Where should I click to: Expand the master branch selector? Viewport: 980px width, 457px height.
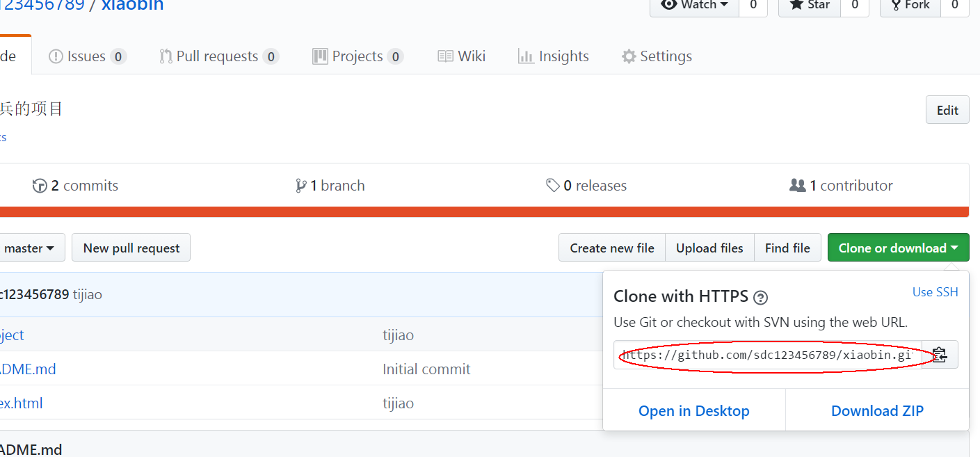tap(31, 248)
